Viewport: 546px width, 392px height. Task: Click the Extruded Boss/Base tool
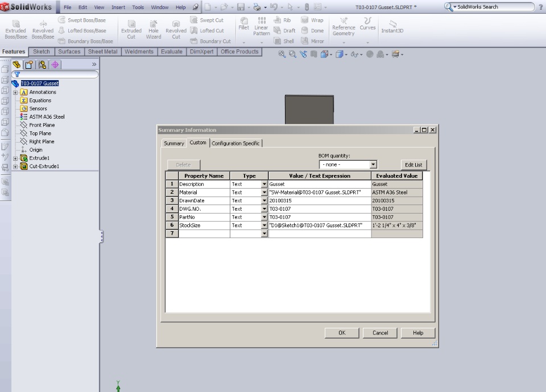click(x=16, y=30)
